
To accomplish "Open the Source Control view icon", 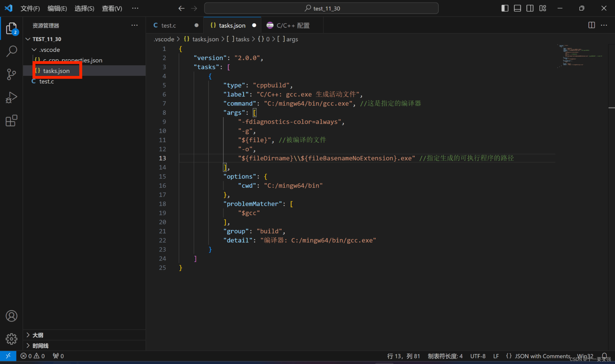I will pyautogui.click(x=11, y=74).
